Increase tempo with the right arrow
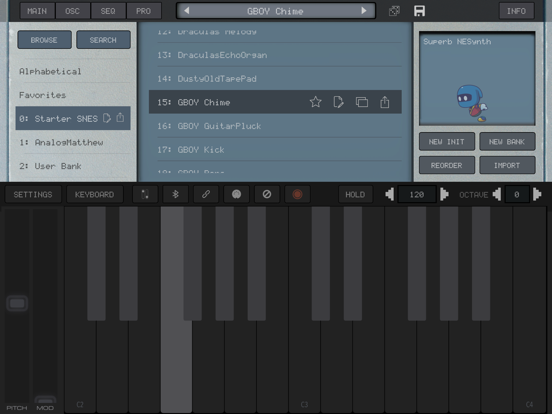 pyautogui.click(x=444, y=194)
